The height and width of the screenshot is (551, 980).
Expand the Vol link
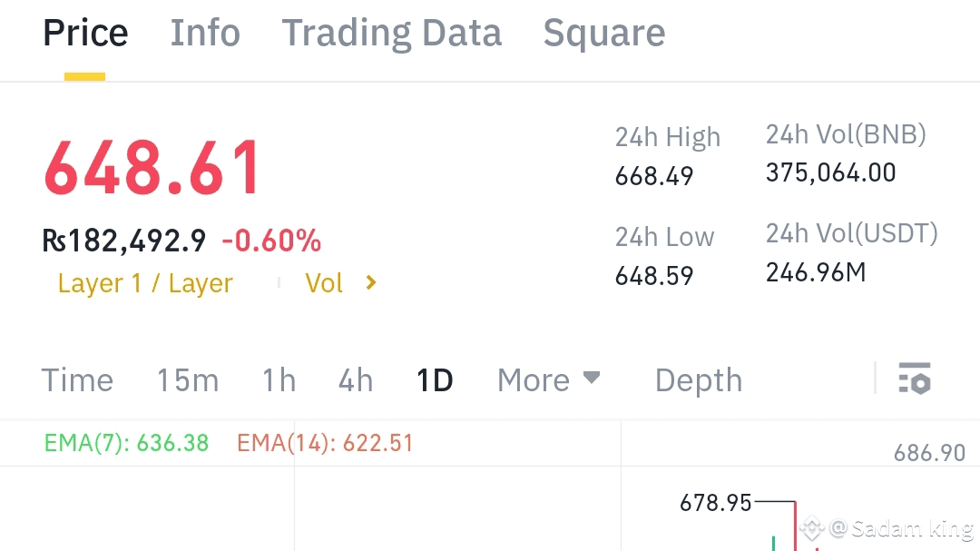[x=324, y=283]
